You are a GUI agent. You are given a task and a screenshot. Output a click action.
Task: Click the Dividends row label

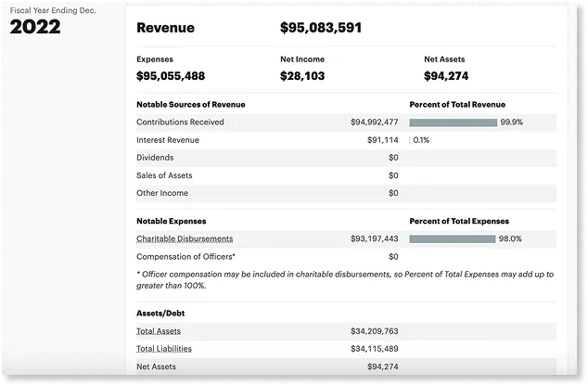click(155, 158)
